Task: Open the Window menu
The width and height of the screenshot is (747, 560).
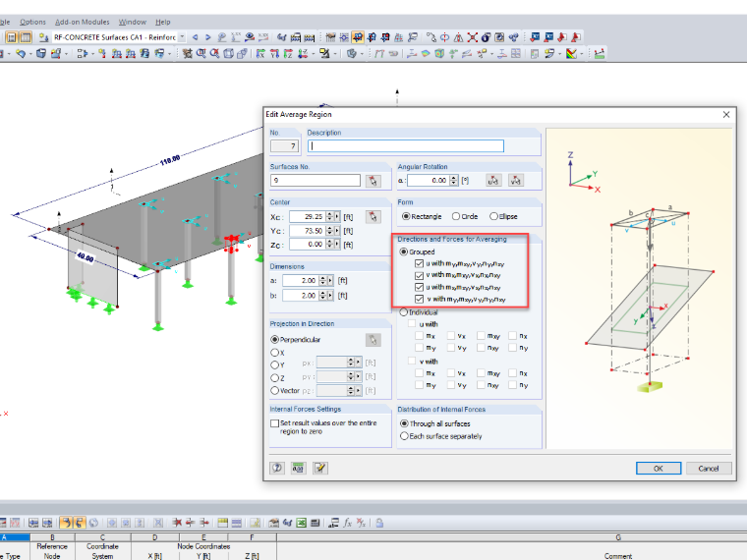Action: (x=133, y=22)
